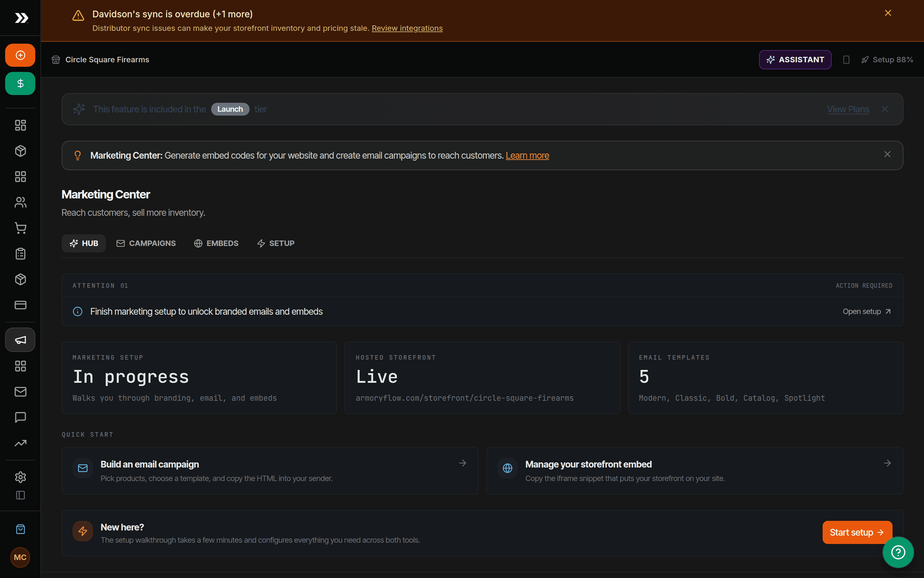The width and height of the screenshot is (924, 578).
Task: Click the ACTION REQUIRED label
Action: (864, 285)
